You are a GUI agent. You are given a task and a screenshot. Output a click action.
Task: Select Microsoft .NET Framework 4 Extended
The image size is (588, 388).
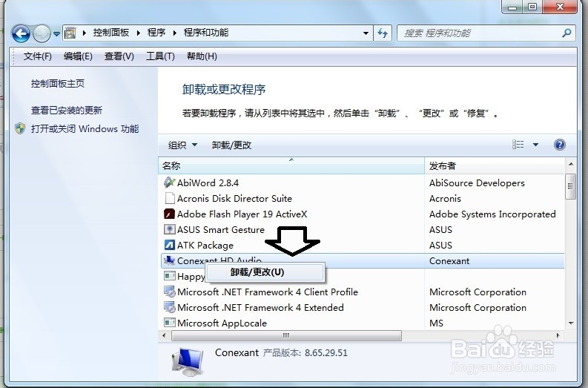[x=260, y=307]
